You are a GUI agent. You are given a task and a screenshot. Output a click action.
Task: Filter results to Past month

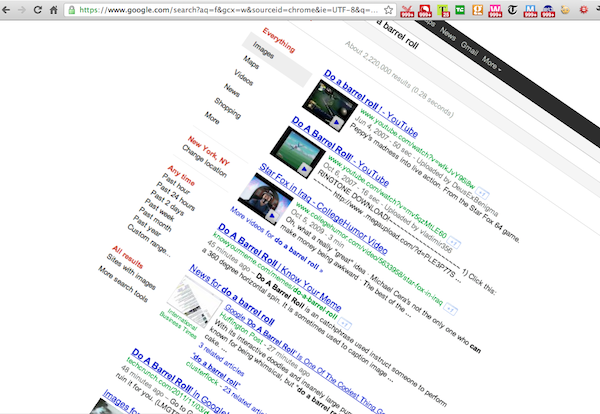pyautogui.click(x=155, y=219)
